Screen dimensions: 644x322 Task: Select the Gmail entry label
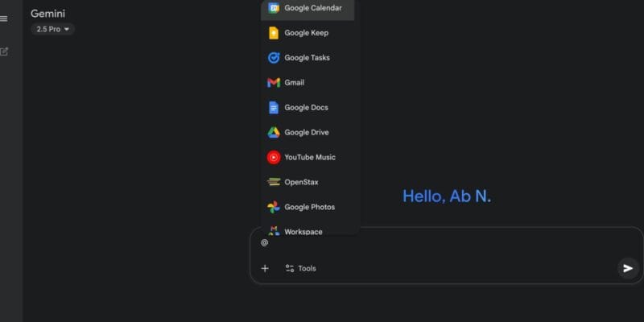coord(295,83)
